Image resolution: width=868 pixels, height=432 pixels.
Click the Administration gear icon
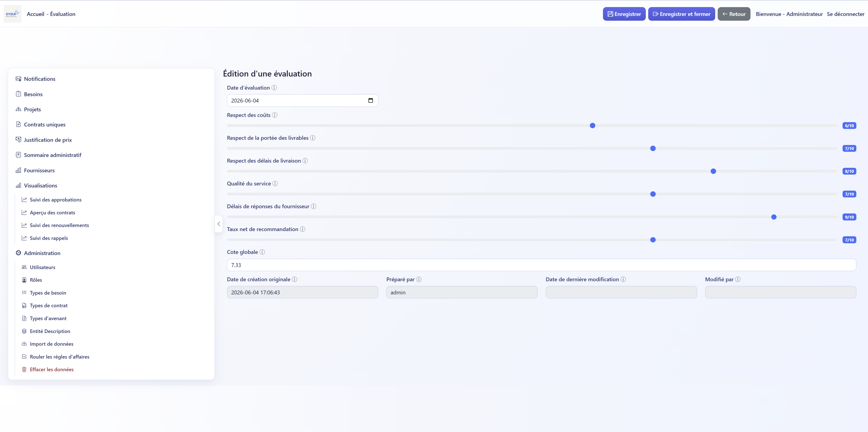point(19,253)
